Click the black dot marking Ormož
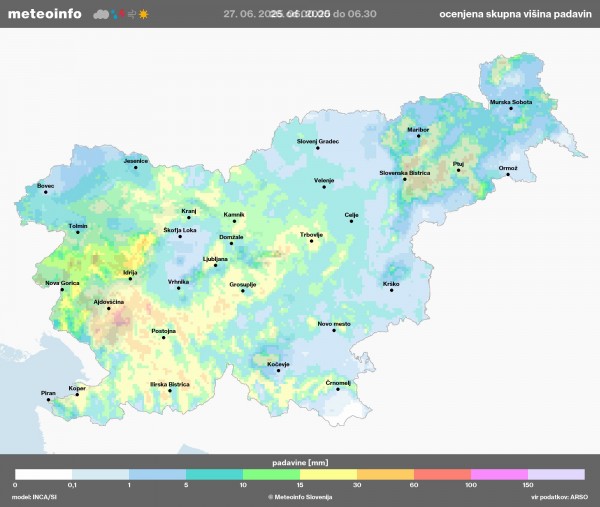The image size is (600, 507). [x=508, y=174]
